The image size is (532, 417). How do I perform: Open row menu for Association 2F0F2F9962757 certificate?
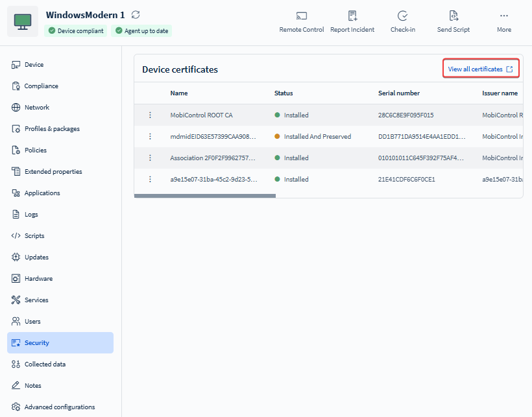[150, 158]
